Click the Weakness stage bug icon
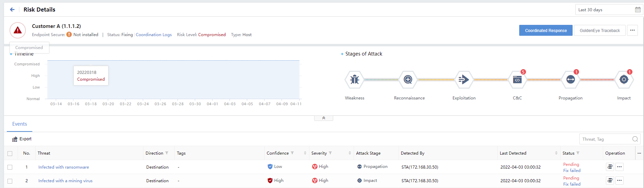 click(354, 80)
